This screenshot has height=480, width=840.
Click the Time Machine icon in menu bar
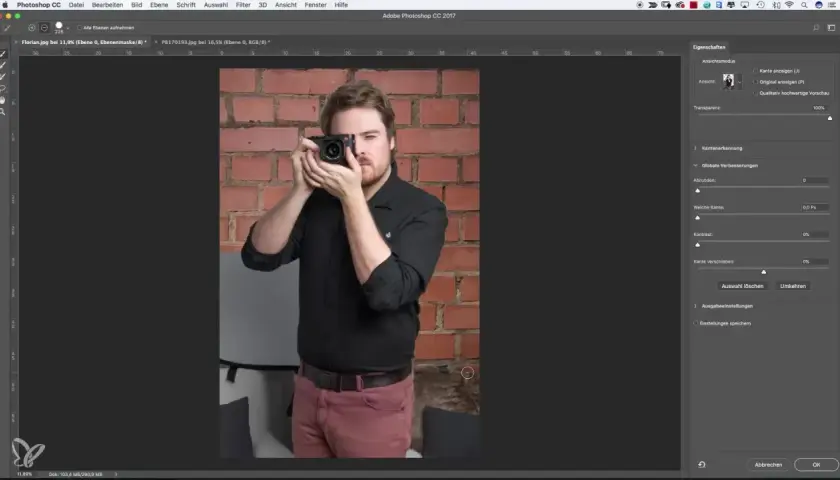coord(760,5)
